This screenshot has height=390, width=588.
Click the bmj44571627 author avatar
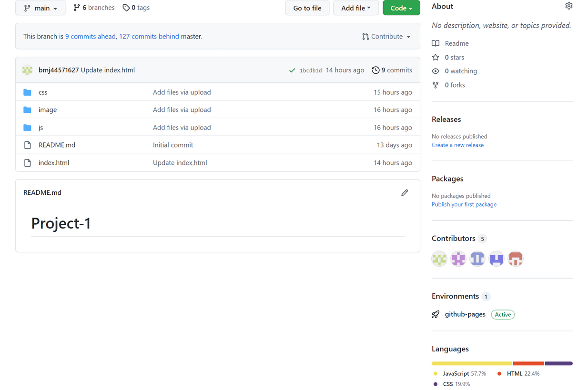pos(28,70)
